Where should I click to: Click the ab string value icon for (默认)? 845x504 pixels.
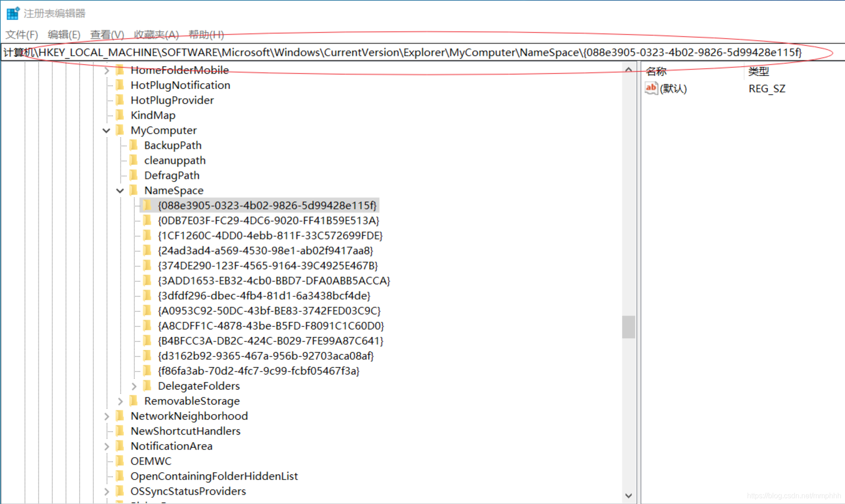651,88
